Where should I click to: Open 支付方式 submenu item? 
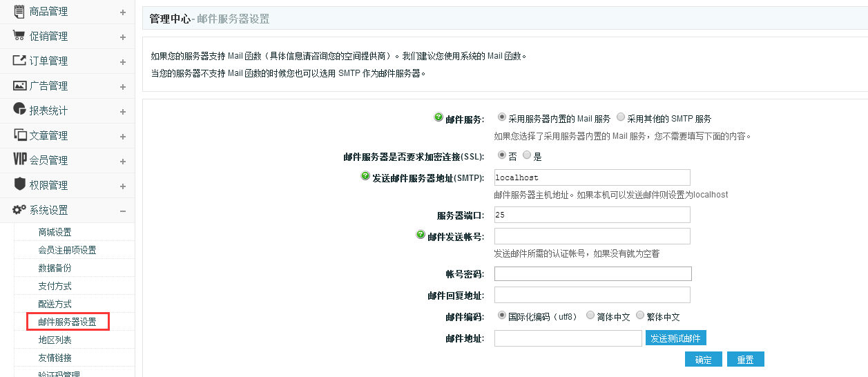click(55, 286)
